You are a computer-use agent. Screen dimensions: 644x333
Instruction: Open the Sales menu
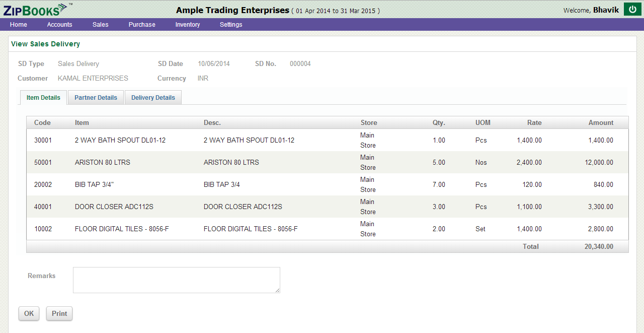101,25
